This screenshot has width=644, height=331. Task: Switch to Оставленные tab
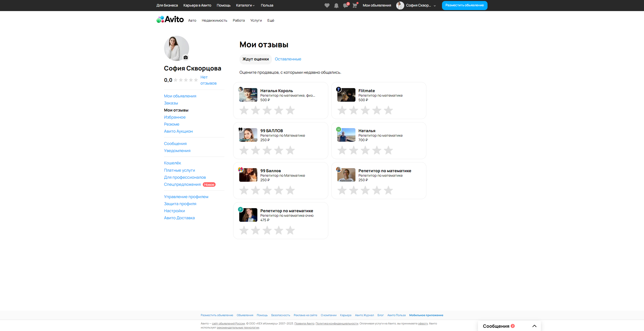tap(288, 59)
